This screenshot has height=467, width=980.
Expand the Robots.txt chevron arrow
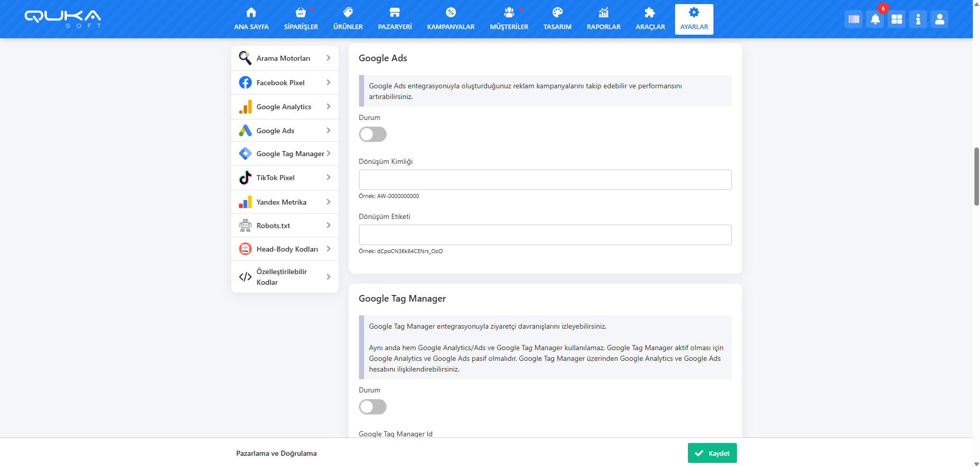pos(328,226)
